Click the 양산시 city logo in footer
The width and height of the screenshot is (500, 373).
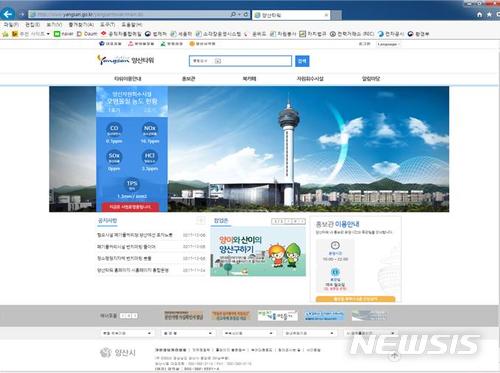click(118, 352)
